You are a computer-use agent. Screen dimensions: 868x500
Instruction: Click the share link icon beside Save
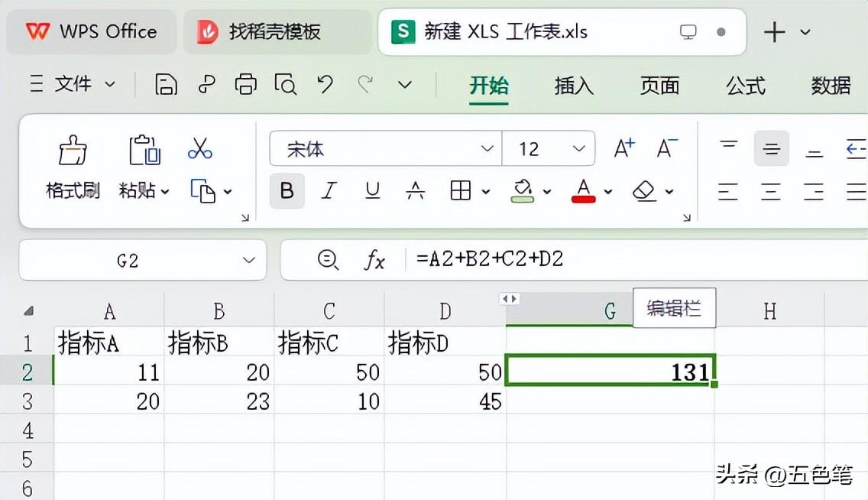[x=206, y=85]
